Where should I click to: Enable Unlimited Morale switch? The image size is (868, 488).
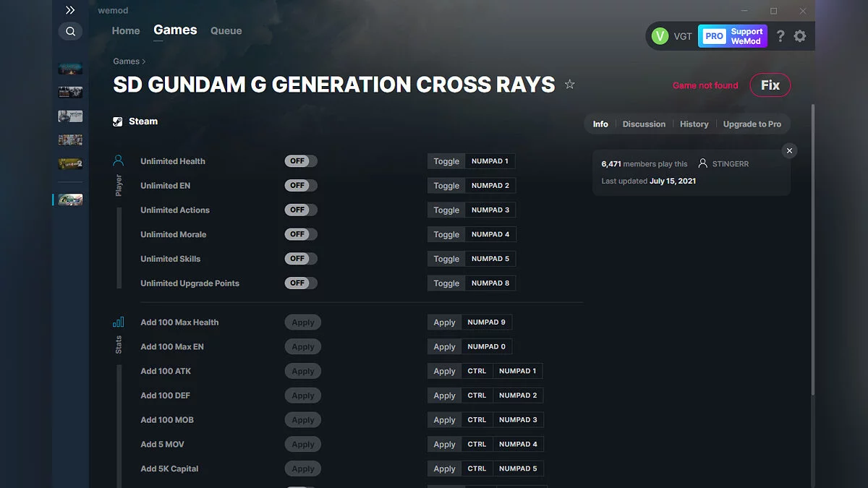click(301, 234)
